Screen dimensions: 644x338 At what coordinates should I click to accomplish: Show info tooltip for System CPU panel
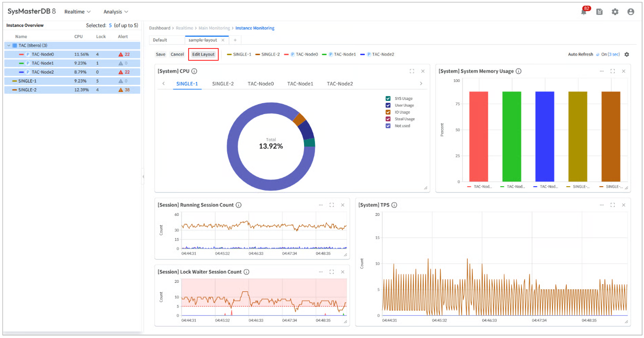(194, 71)
